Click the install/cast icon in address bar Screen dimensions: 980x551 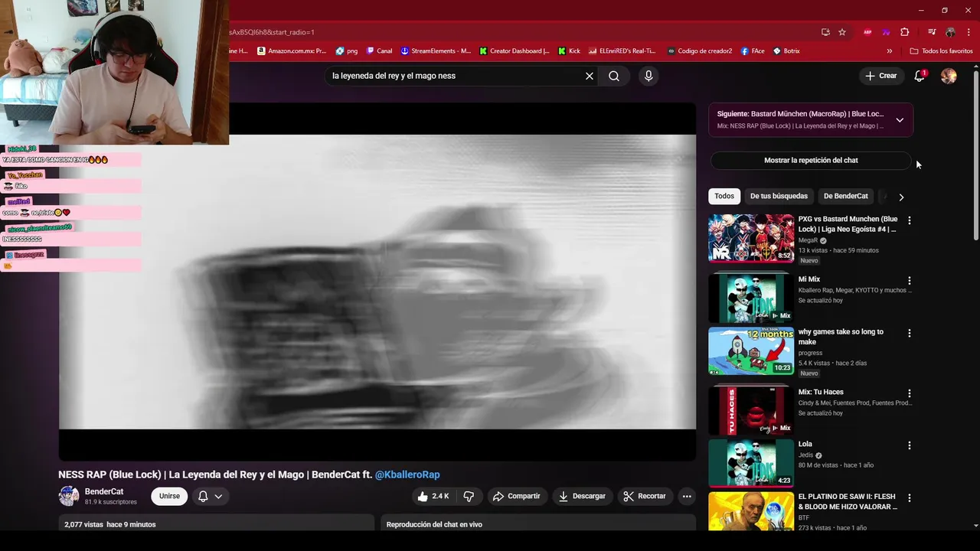pos(825,32)
